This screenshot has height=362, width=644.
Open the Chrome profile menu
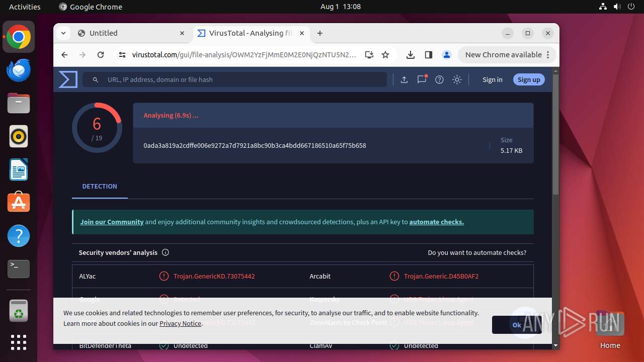(x=446, y=55)
